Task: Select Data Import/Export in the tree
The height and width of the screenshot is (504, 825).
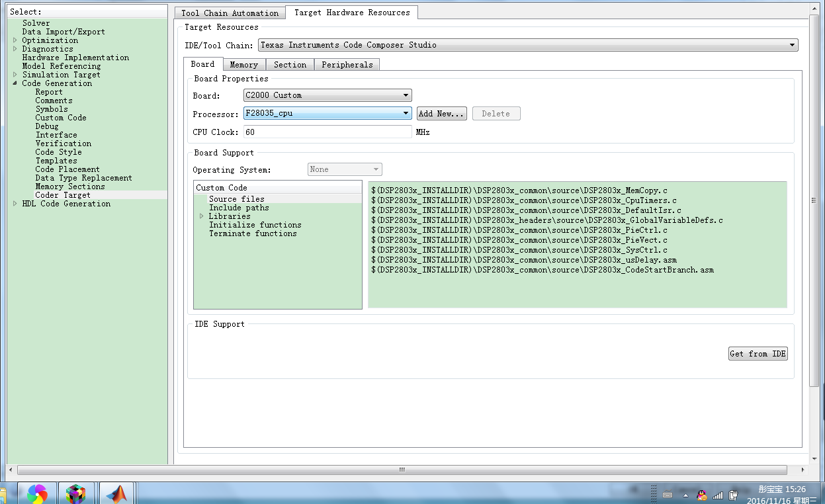Action: pyautogui.click(x=64, y=32)
